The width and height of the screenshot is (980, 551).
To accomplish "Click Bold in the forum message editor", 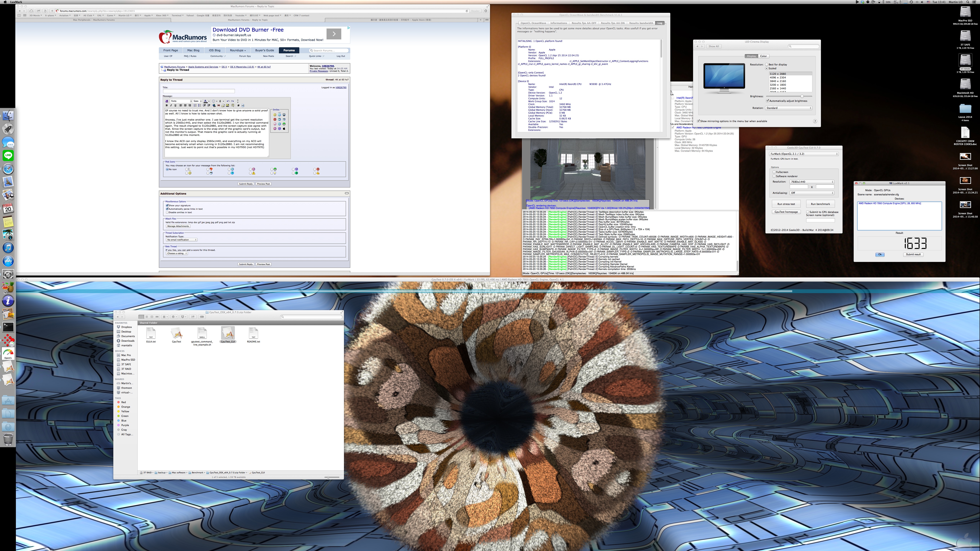I will pyautogui.click(x=167, y=105).
